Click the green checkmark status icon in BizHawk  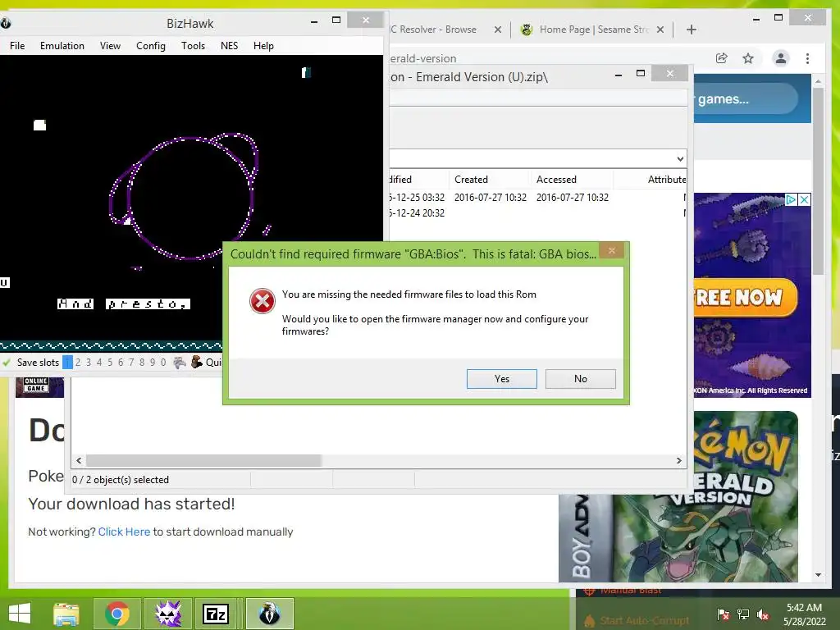click(7, 362)
